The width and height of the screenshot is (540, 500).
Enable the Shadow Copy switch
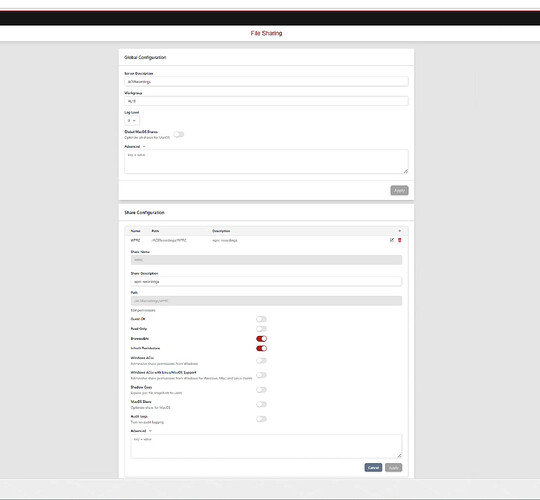click(x=261, y=390)
